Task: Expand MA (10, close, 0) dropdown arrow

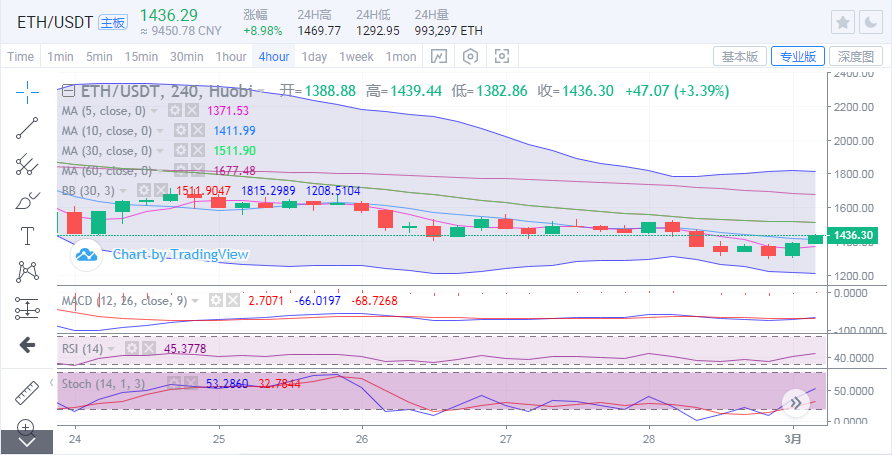Action: (x=160, y=131)
